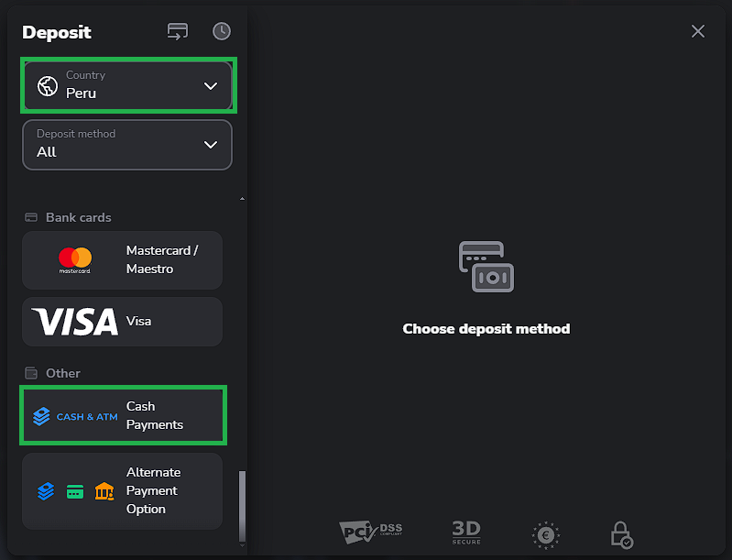Click the Mastercard logo icon

click(x=75, y=260)
